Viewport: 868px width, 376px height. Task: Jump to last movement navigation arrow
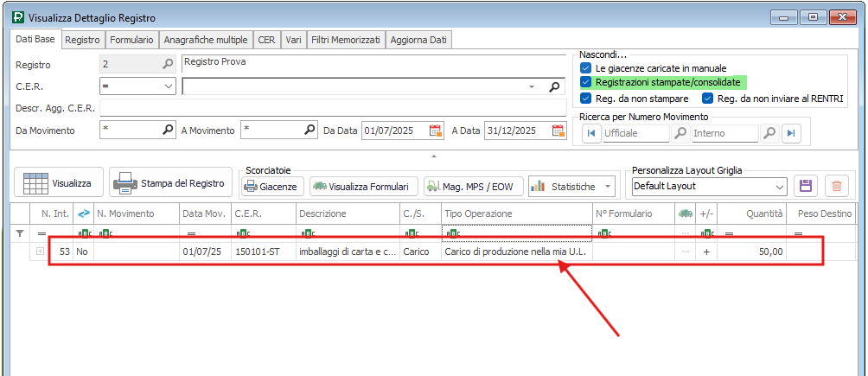click(791, 133)
